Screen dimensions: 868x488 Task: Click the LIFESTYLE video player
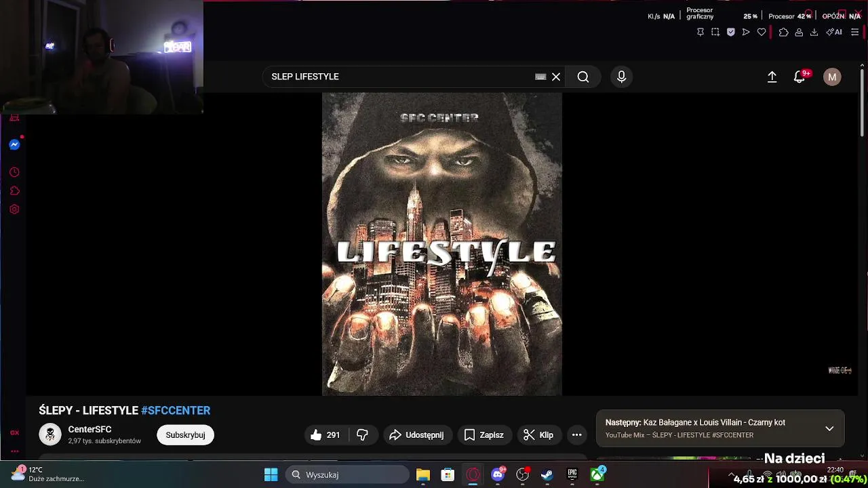[442, 244]
